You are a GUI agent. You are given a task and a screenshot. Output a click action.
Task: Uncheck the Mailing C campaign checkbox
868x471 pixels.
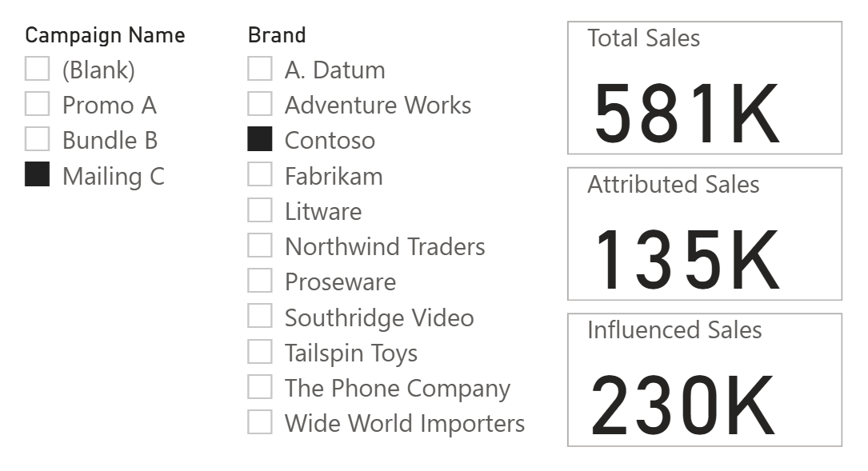tap(38, 175)
